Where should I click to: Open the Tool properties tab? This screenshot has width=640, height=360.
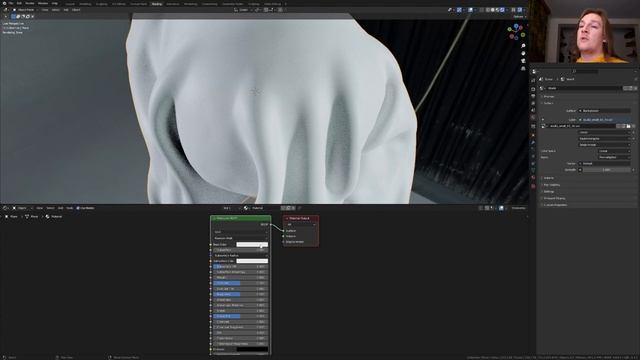(x=533, y=80)
